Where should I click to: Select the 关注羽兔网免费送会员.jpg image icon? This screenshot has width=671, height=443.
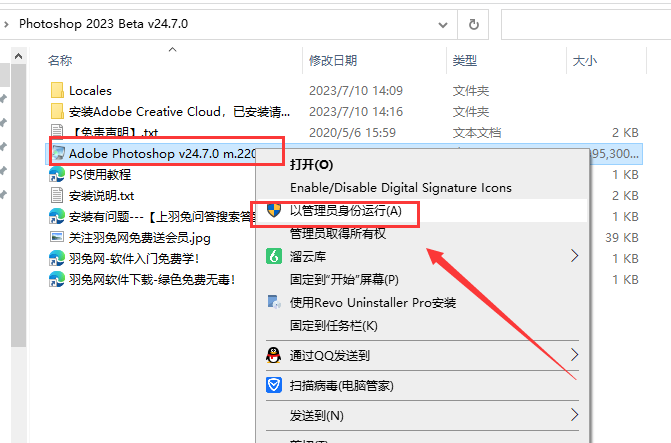point(57,237)
